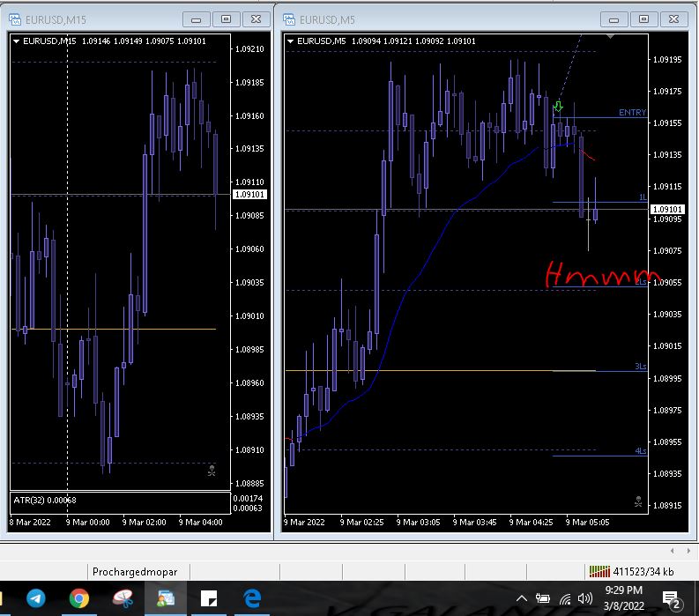Click the 9 Mar 04:25 time label on M5
The image size is (699, 616).
[x=531, y=522]
